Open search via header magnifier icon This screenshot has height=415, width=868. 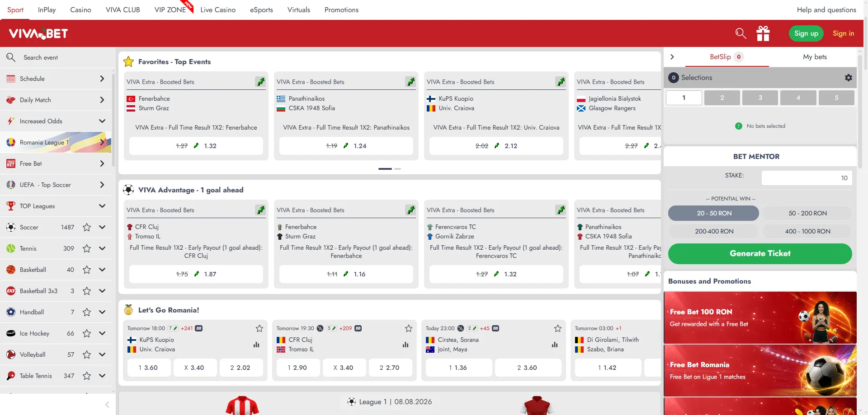[741, 33]
